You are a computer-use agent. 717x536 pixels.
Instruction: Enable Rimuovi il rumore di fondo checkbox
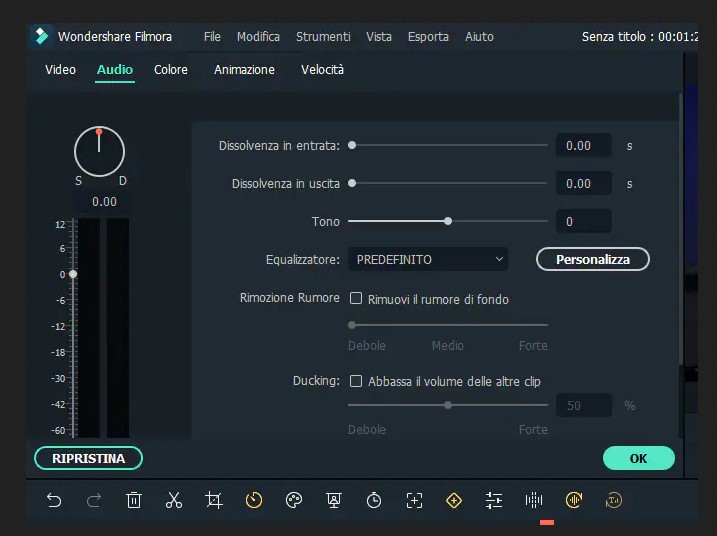click(355, 298)
